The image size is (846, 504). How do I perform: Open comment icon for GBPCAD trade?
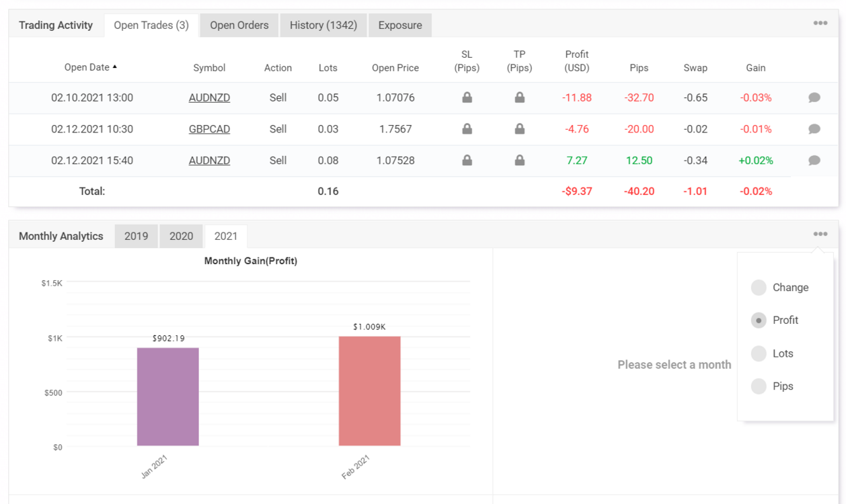[x=814, y=129]
